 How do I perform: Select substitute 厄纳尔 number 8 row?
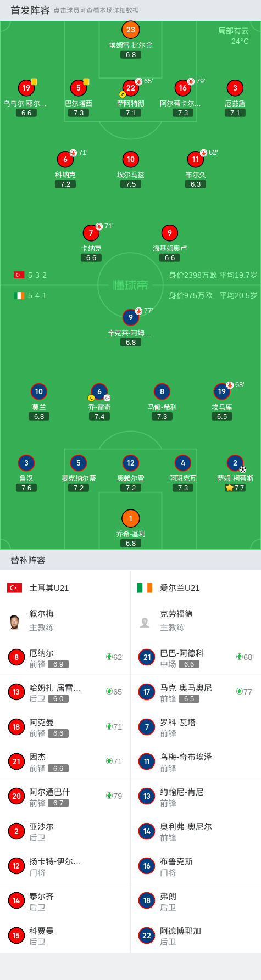click(65, 657)
